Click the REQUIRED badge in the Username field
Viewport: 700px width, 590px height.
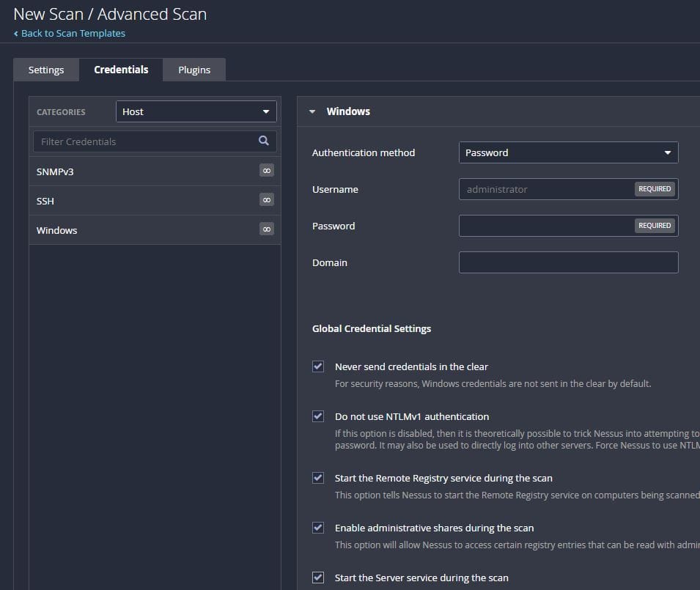(x=655, y=189)
